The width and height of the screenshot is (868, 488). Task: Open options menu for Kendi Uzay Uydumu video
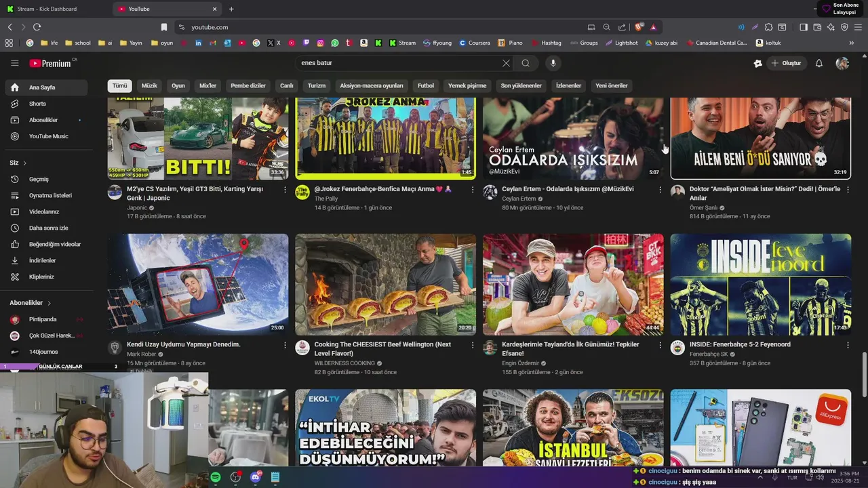pos(285,345)
